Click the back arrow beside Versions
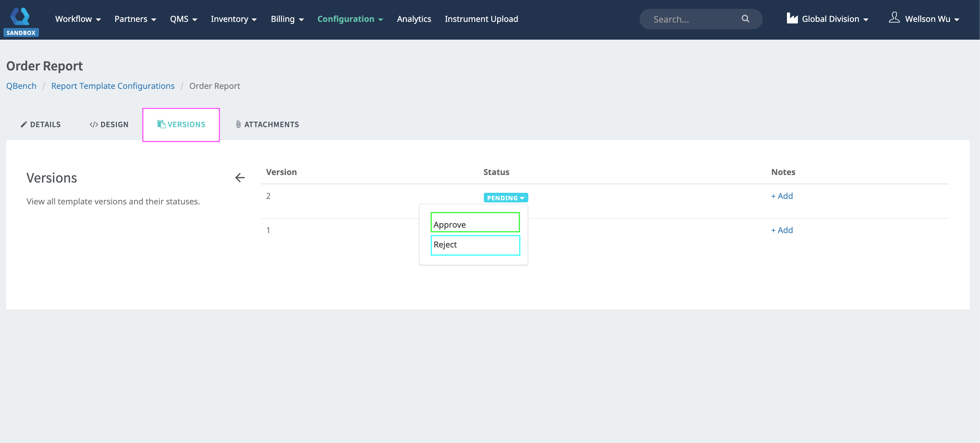This screenshot has width=980, height=443. pyautogui.click(x=240, y=178)
